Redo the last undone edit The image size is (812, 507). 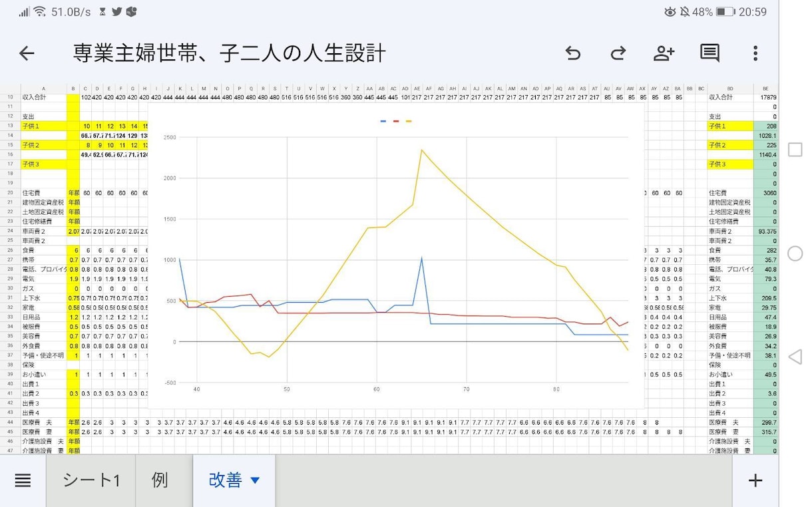(x=618, y=53)
